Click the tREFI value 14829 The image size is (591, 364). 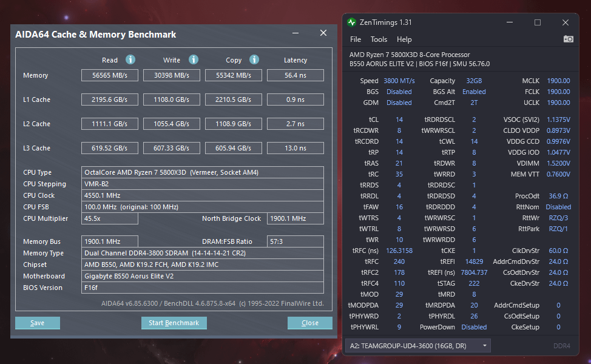(x=474, y=261)
